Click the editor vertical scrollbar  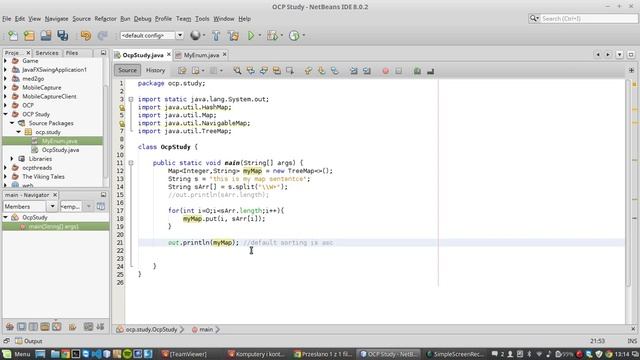pos(628,184)
